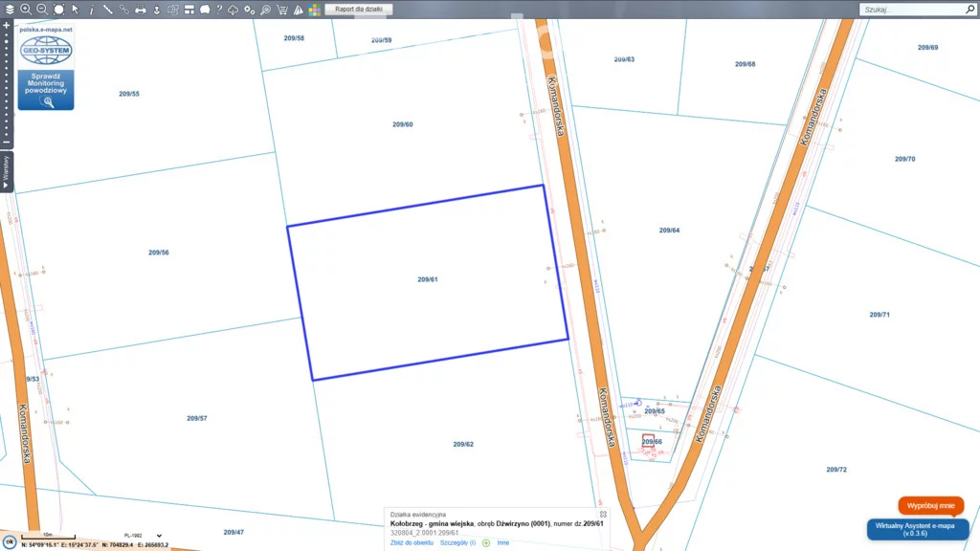Activate the info 'i' identify tool
The height and width of the screenshot is (551, 980).
[x=91, y=9]
